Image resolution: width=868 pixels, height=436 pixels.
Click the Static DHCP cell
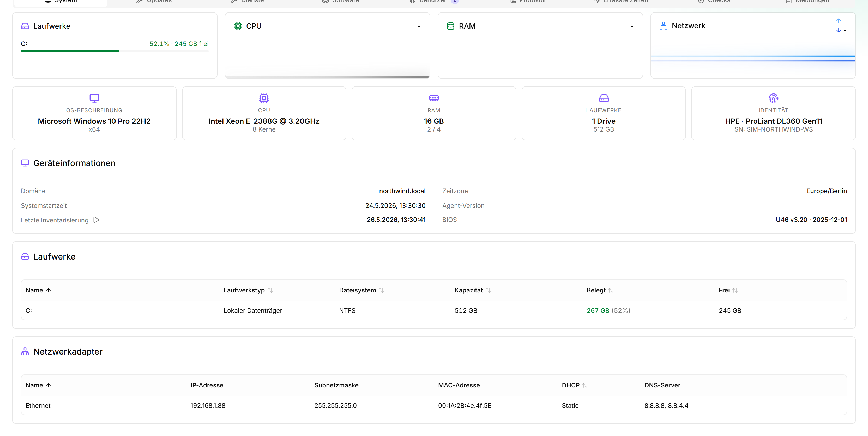click(x=570, y=406)
